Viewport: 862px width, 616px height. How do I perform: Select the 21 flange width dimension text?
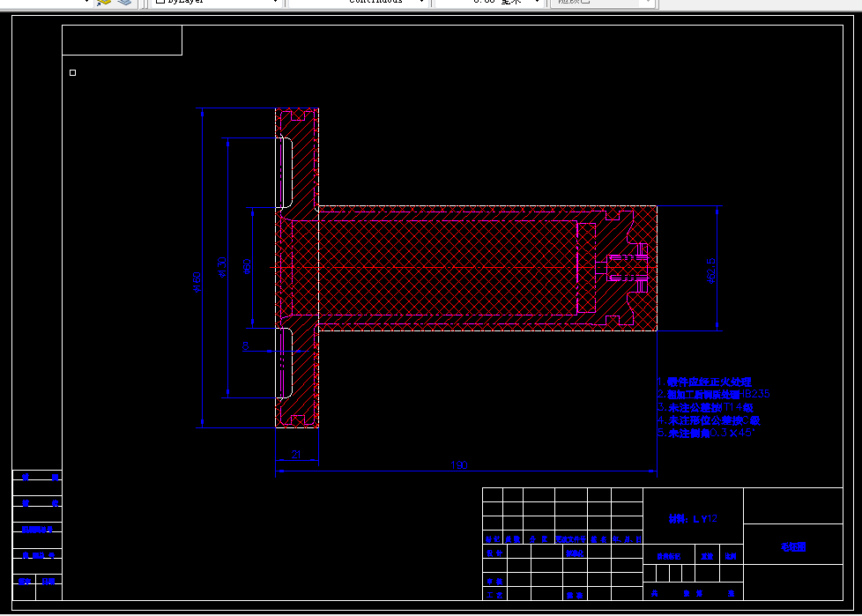pyautogui.click(x=296, y=455)
